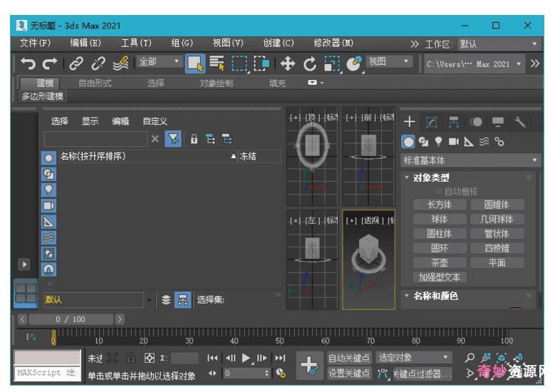This screenshot has width=560, height=392.
Task: Click the Select and Place tool
Action: click(354, 64)
